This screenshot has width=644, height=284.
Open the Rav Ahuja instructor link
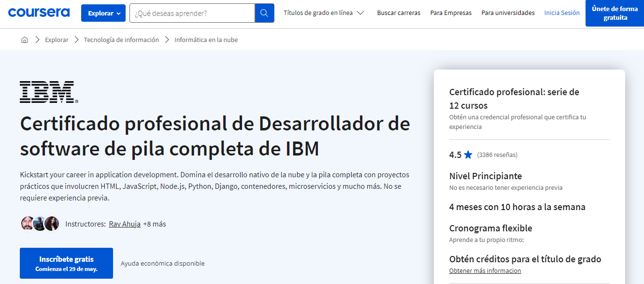point(125,224)
